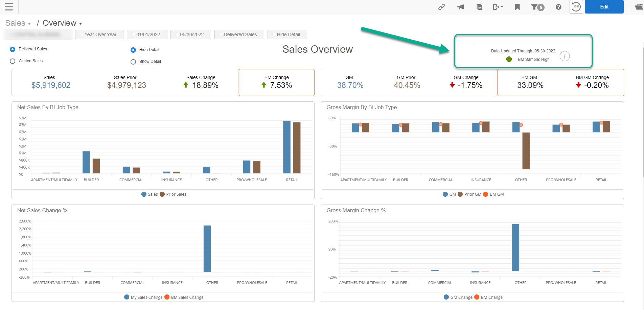Screen dimensions: 644x310
Task: Toggle GM series in Gross Margin legend
Action: coord(449,194)
